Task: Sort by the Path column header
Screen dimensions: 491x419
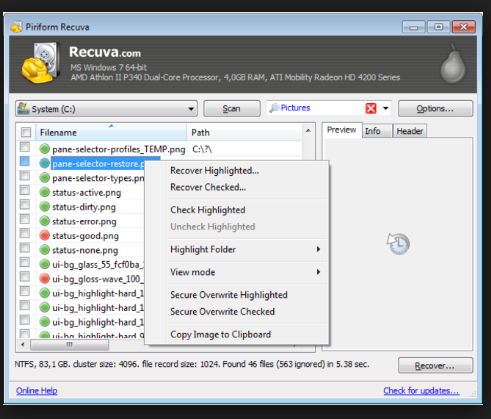Action: tap(245, 132)
